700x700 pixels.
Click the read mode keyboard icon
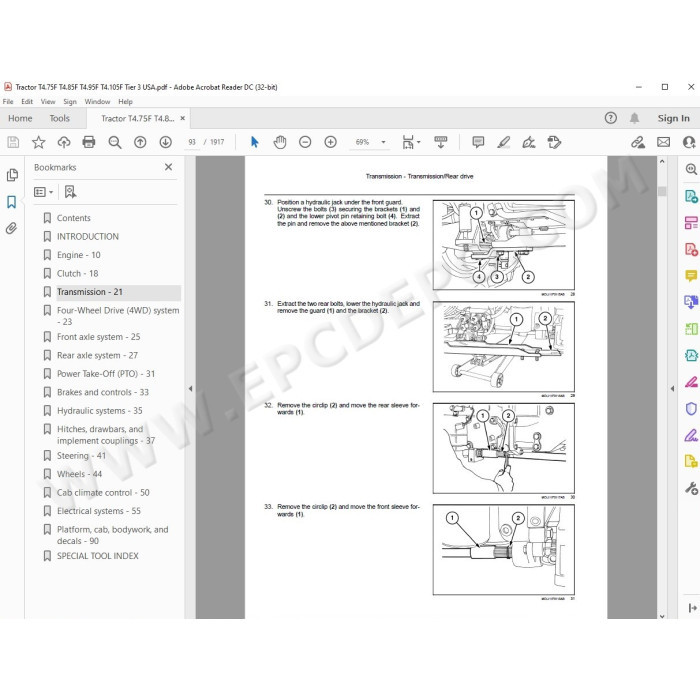[x=441, y=142]
